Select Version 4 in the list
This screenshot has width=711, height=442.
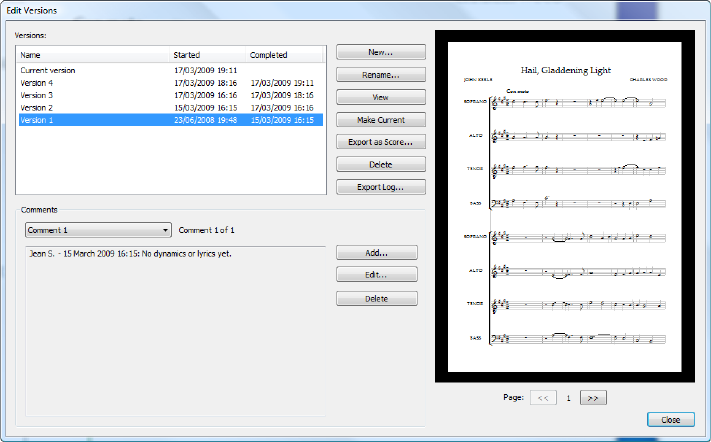[170, 83]
